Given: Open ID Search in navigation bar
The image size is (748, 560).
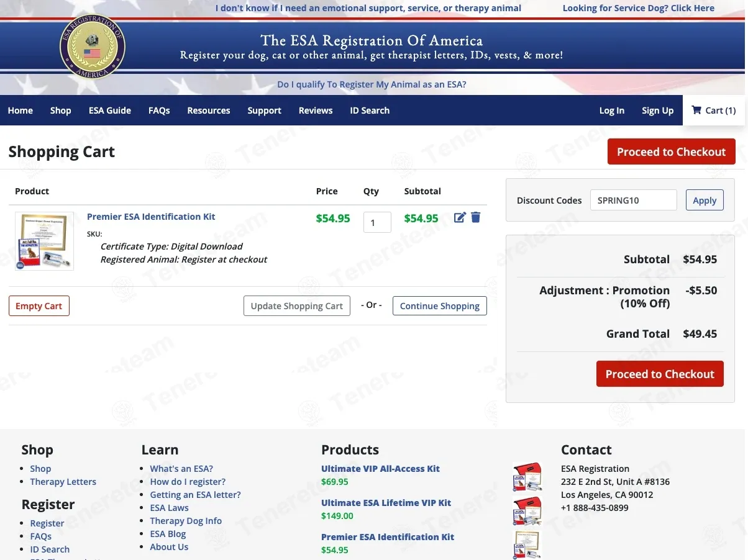Looking at the screenshot, I should pyautogui.click(x=370, y=111).
